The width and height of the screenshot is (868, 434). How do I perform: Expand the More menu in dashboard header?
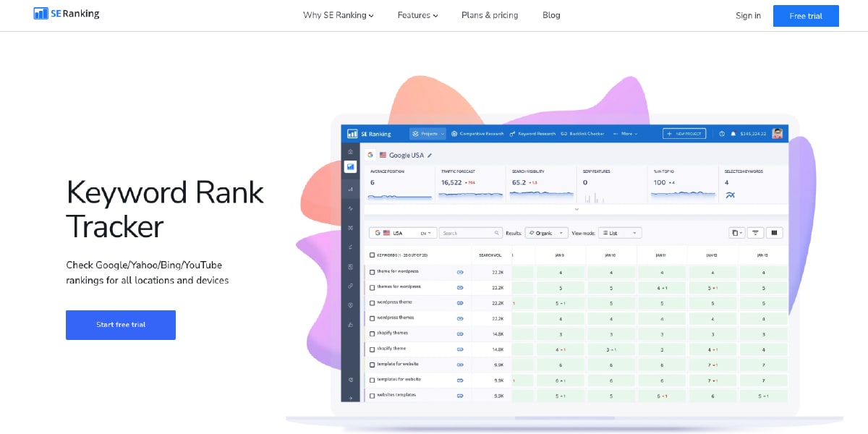[x=624, y=134]
